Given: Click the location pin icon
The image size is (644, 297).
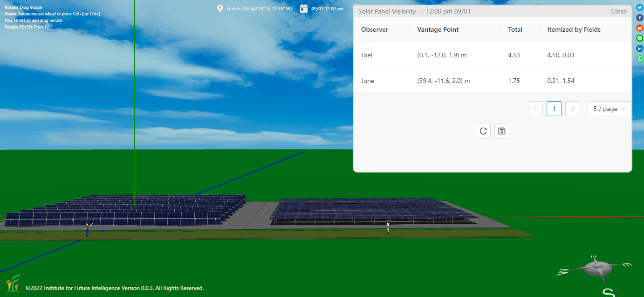Looking at the screenshot, I should point(220,8).
